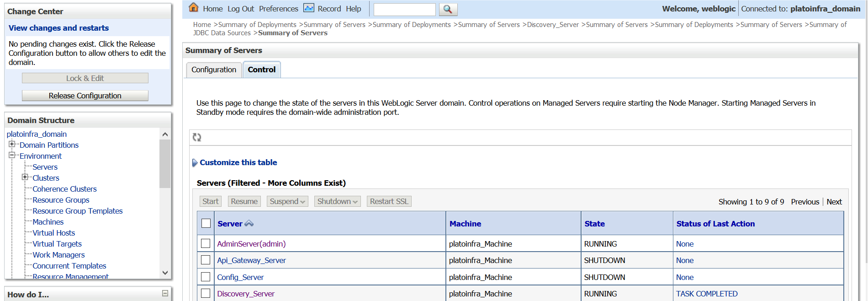Viewport: 868px width, 301px height.
Task: Click the Home house icon
Action: point(194,8)
